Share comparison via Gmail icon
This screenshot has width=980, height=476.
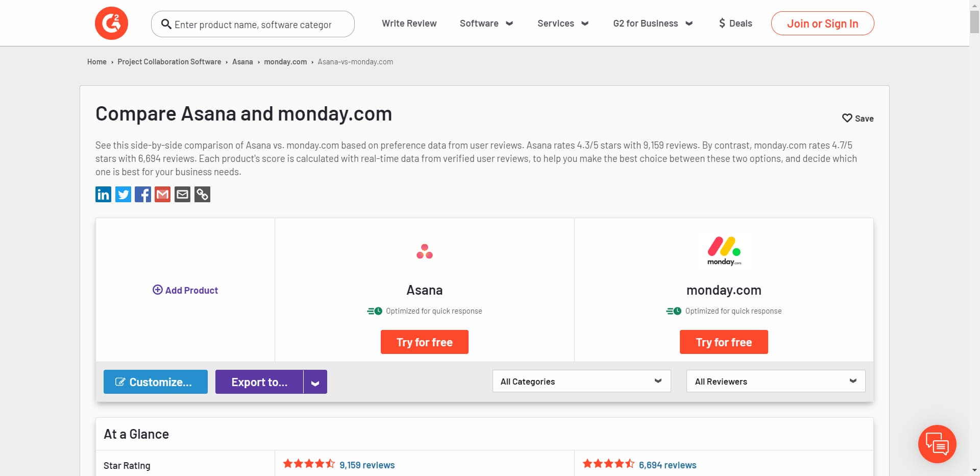tap(162, 195)
